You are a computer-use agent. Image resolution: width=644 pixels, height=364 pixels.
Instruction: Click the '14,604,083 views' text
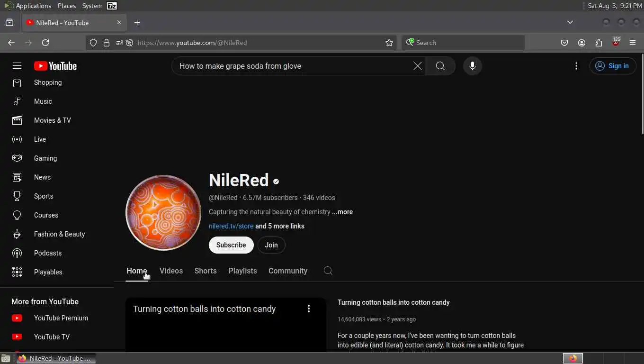tap(359, 319)
